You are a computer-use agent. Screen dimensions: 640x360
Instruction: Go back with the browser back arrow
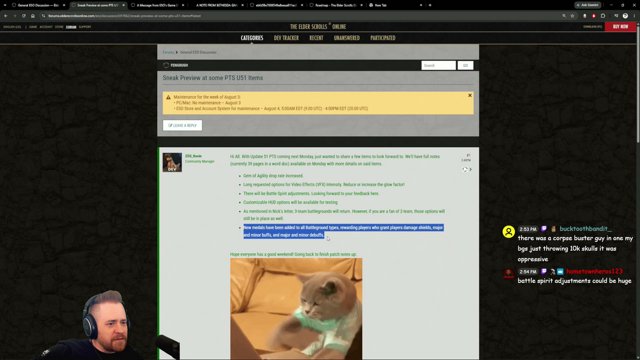coord(6,16)
